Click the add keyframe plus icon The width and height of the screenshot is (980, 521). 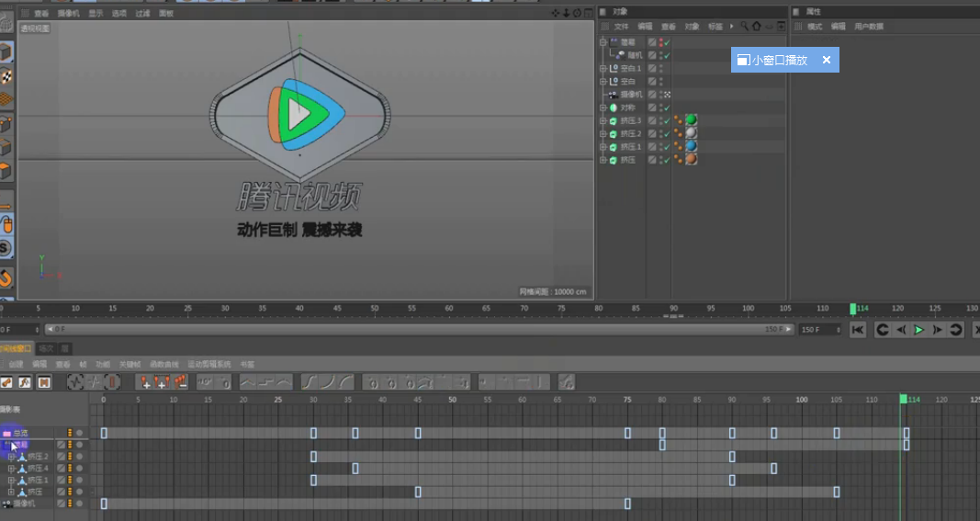[145, 382]
